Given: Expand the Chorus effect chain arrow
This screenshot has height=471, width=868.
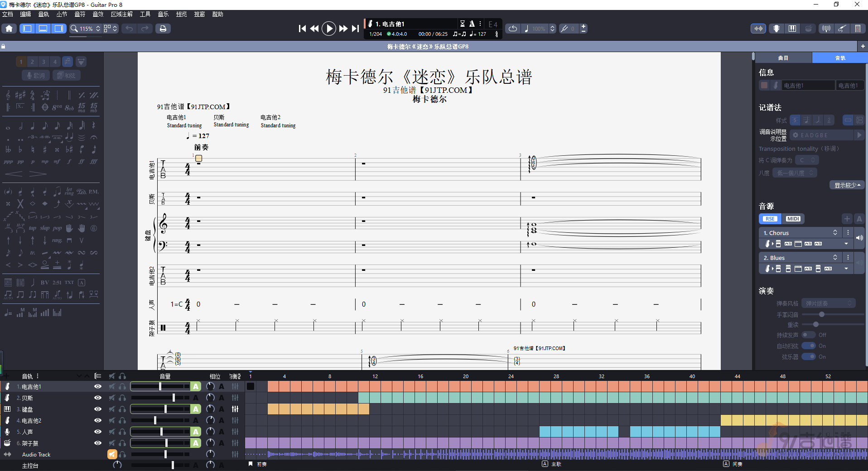Looking at the screenshot, I should [846, 244].
